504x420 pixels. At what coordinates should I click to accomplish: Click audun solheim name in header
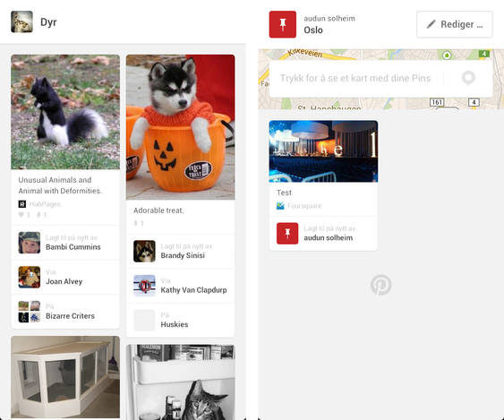[329, 19]
